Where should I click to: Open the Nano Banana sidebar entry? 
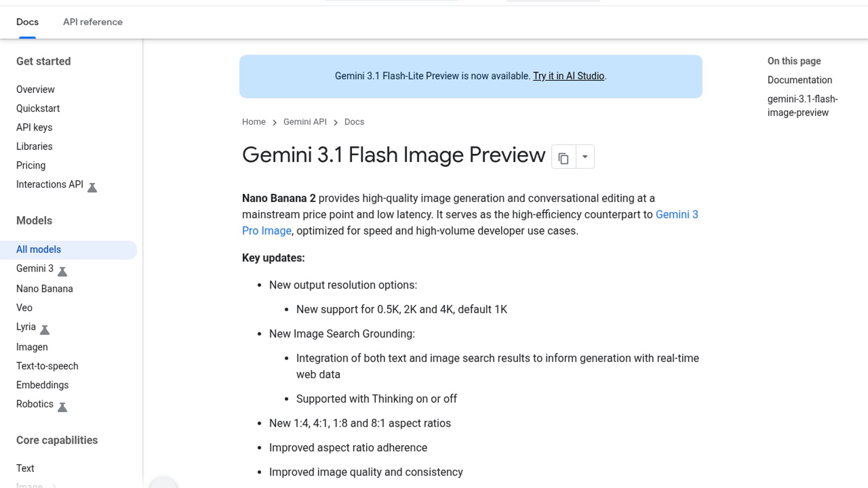click(x=44, y=289)
